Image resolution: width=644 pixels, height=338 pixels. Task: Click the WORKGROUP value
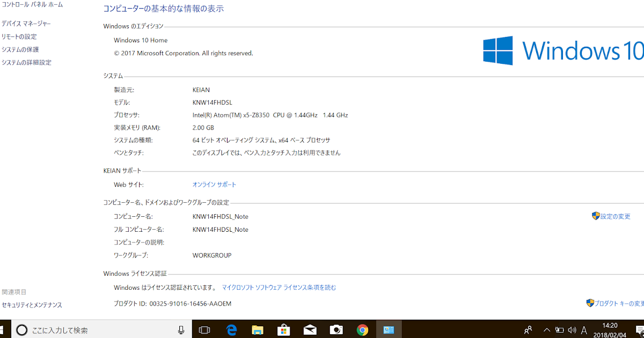tap(212, 255)
